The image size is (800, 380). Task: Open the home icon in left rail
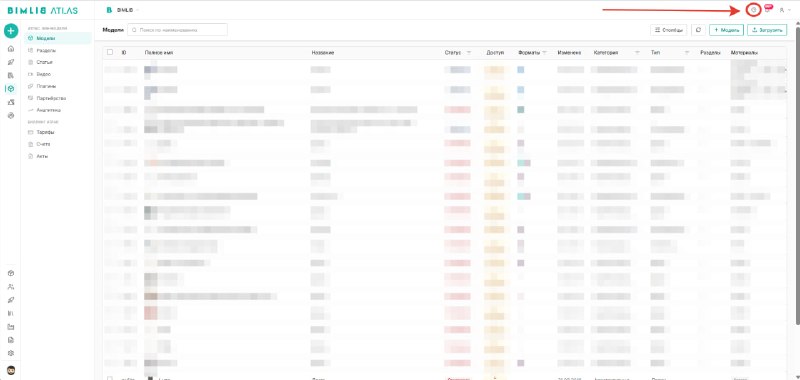pos(11,49)
